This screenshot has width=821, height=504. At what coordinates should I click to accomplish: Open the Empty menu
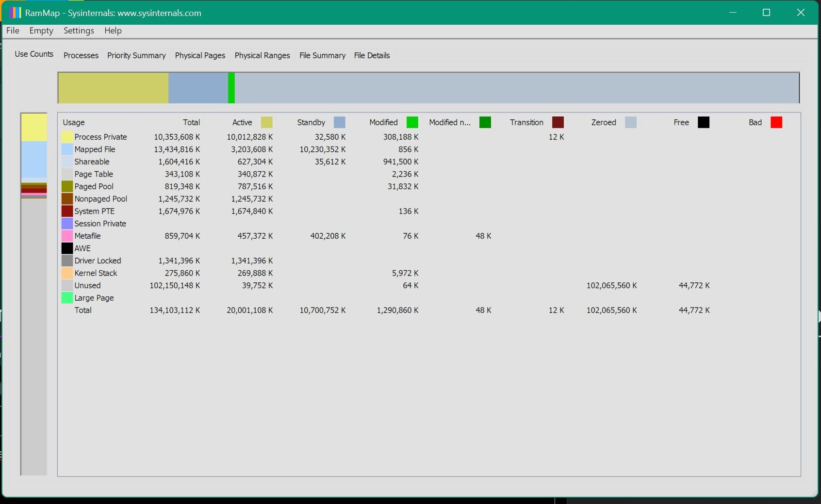pos(41,31)
